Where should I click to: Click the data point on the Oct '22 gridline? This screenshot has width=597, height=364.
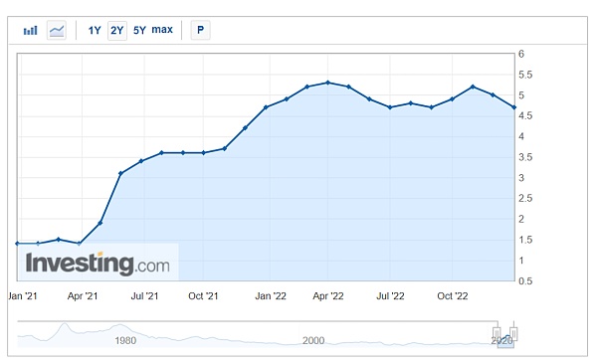pyautogui.click(x=452, y=99)
